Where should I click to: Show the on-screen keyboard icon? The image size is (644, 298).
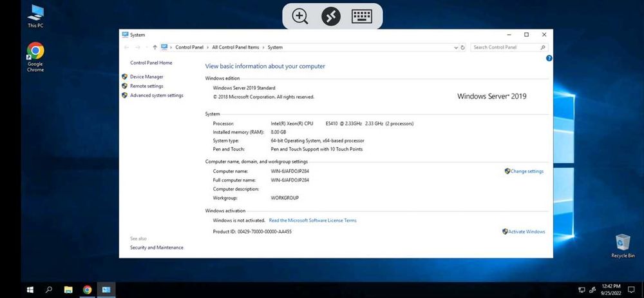pos(362,17)
